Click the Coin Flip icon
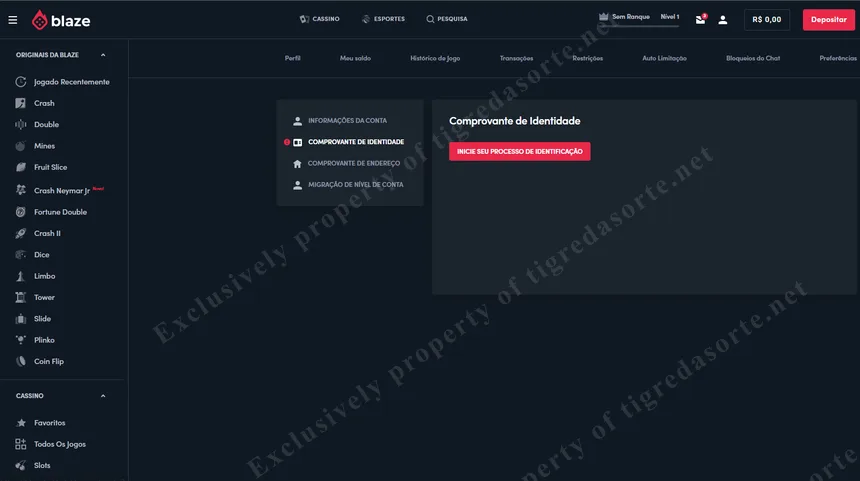The image size is (860, 481). click(x=21, y=361)
